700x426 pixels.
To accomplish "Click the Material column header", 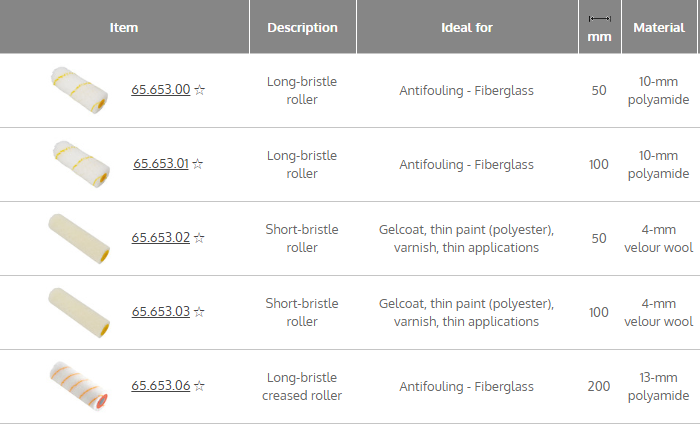I will click(658, 28).
